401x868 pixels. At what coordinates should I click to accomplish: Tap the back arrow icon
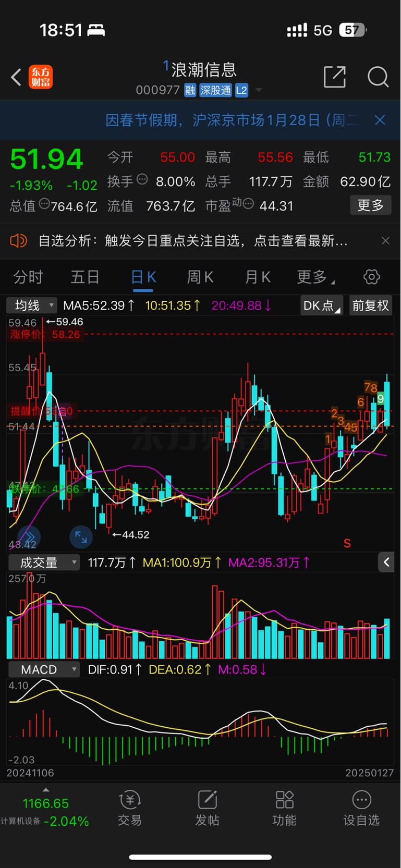tap(16, 78)
